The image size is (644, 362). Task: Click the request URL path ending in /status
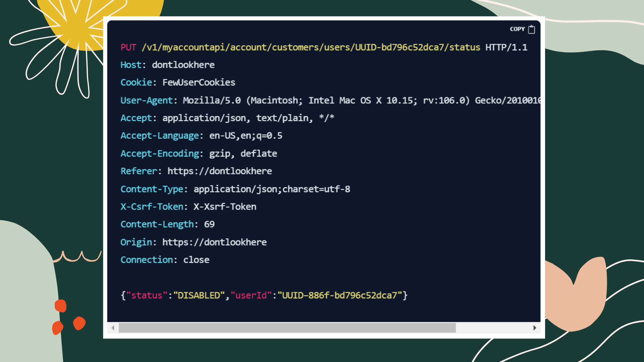[311, 47]
